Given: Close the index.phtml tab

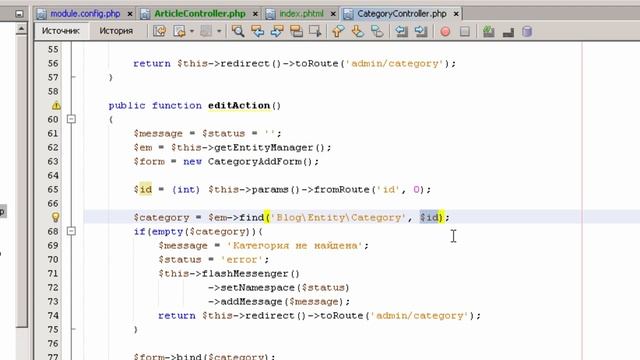Looking at the screenshot, I should [x=333, y=14].
